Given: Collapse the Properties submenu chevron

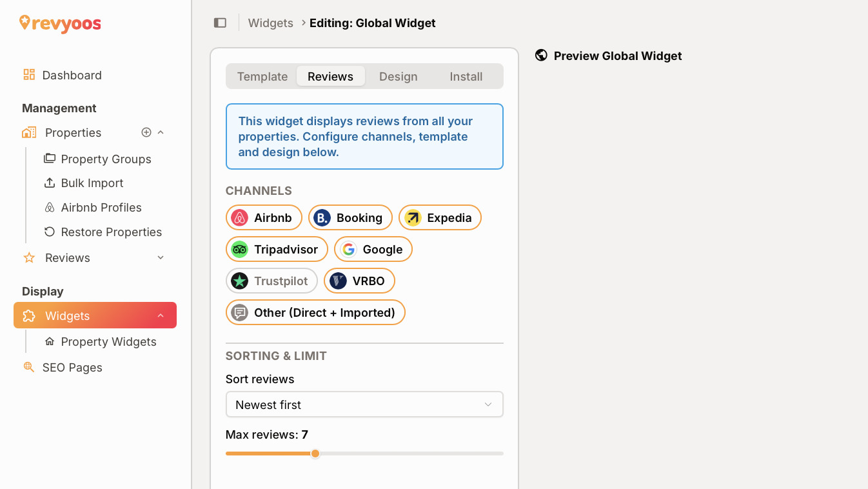Looking at the screenshot, I should [x=161, y=132].
